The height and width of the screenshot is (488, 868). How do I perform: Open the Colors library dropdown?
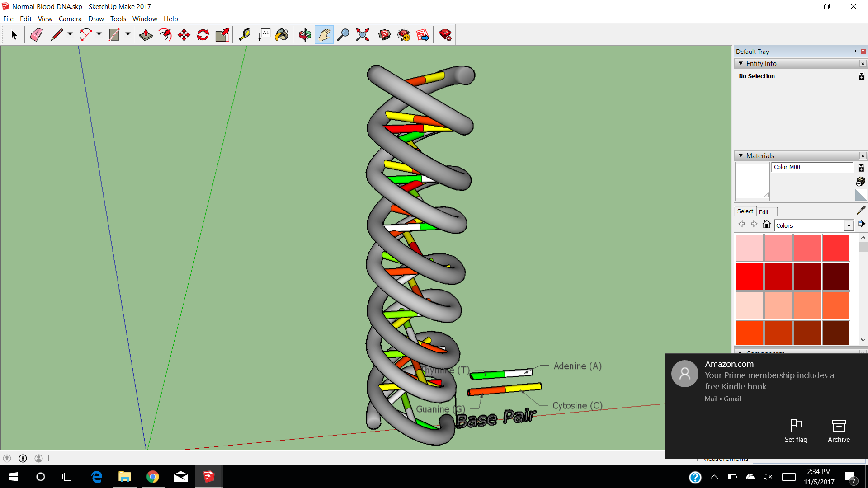848,225
